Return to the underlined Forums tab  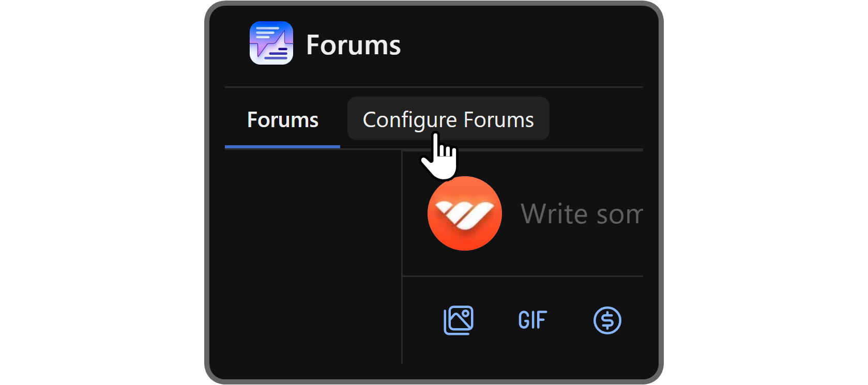(x=282, y=120)
